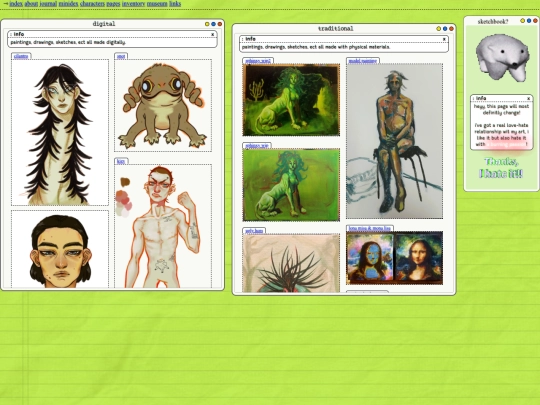Open the sphinx wip2 label link
Screen dimensions: 540x405
tap(258, 61)
